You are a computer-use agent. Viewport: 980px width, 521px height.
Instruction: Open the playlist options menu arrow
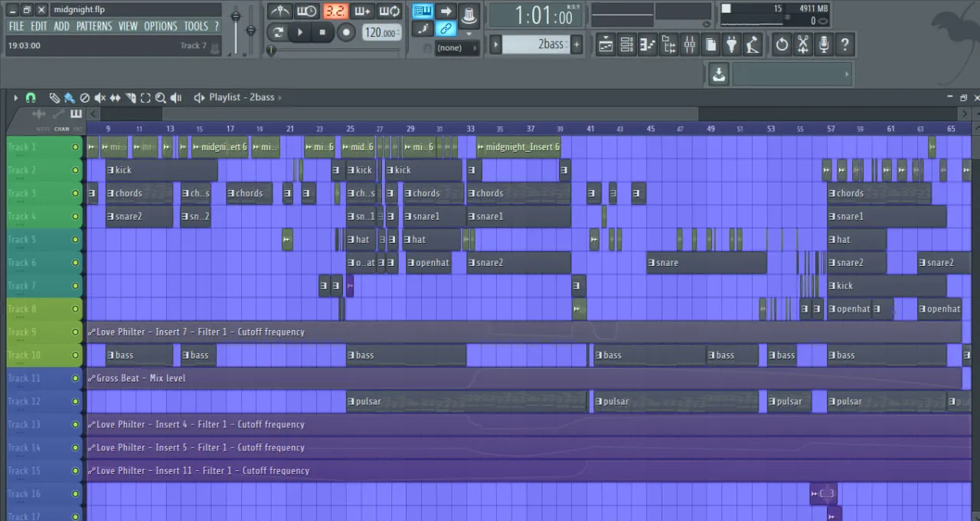pyautogui.click(x=15, y=98)
